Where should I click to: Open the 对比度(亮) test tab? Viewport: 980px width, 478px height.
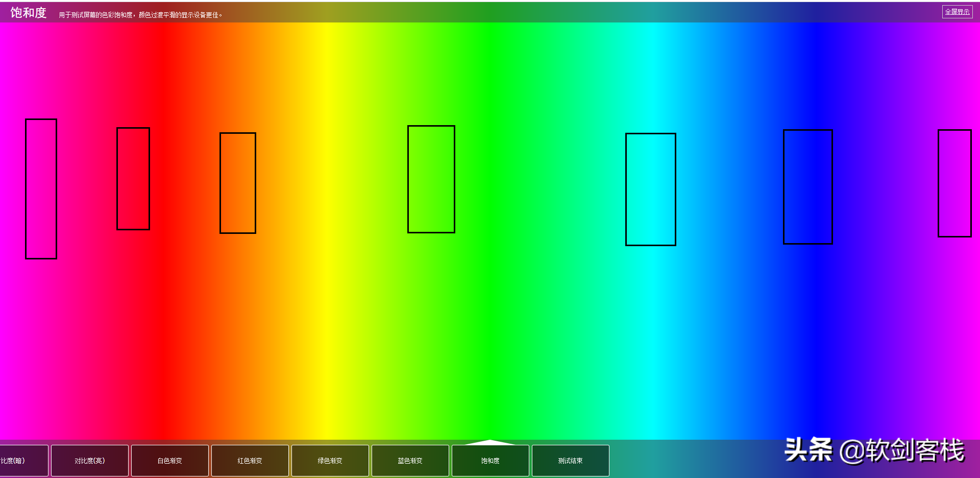click(x=90, y=461)
